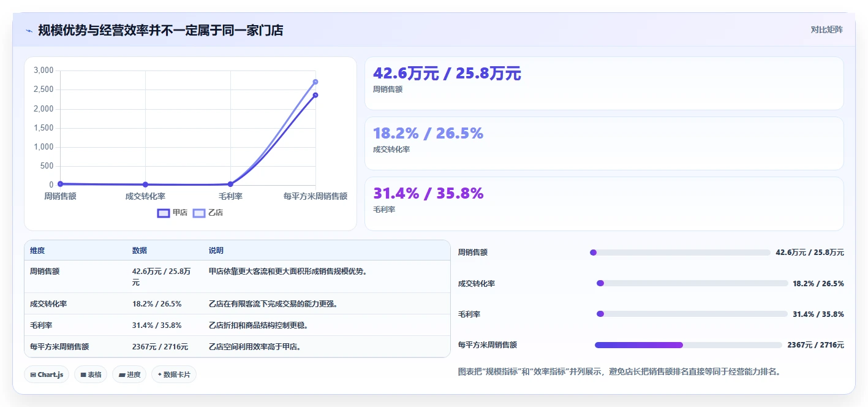
Task: Click the 42.6万元 / 25.8万元 data card value
Action: pyautogui.click(x=447, y=74)
